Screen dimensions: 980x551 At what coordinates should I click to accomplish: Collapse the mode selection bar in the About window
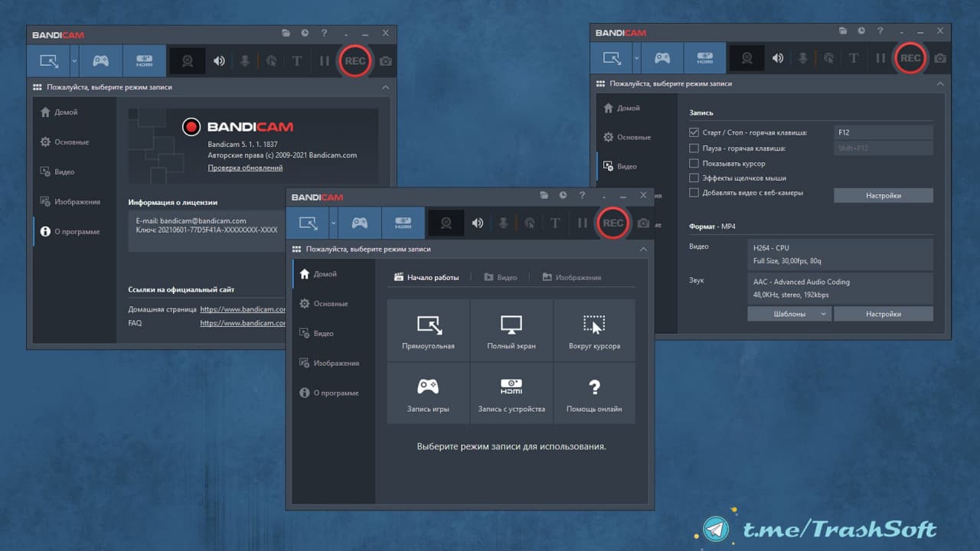tap(385, 87)
